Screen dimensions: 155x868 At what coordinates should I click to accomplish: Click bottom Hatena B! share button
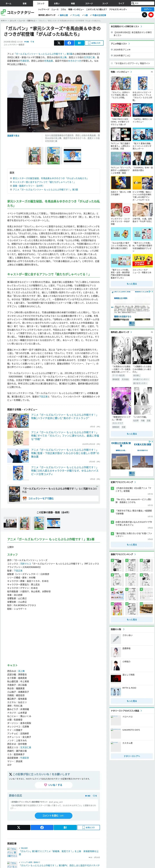click(65, 827)
